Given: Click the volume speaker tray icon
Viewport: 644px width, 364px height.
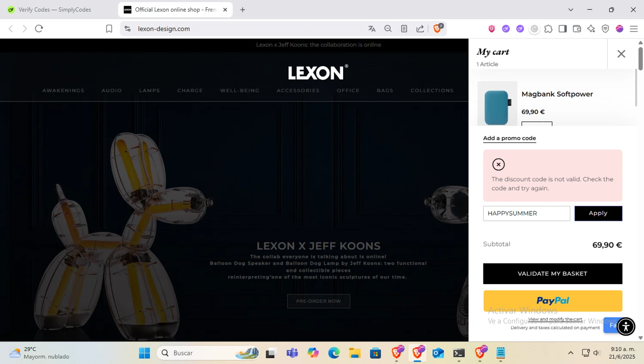Looking at the screenshot, I should 597,353.
